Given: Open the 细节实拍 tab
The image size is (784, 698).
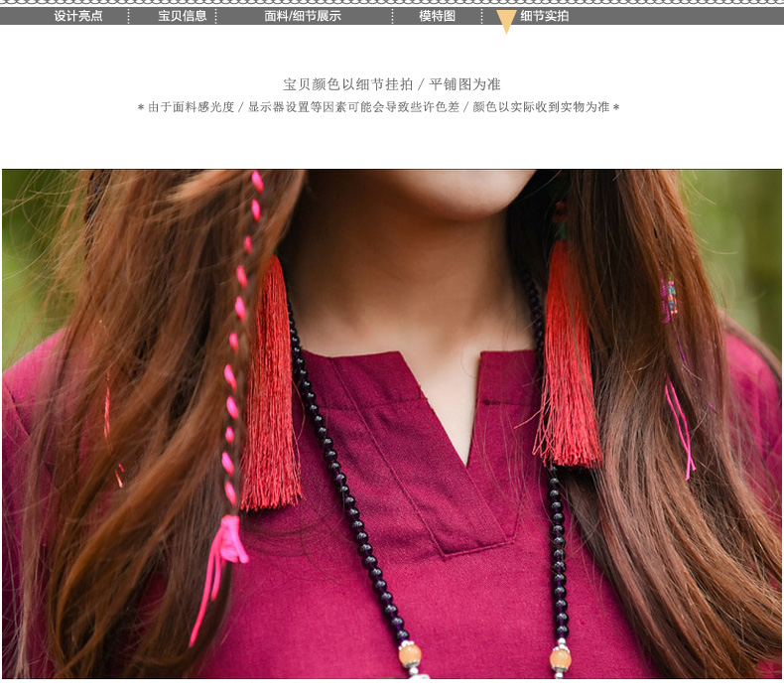Looking at the screenshot, I should [544, 16].
